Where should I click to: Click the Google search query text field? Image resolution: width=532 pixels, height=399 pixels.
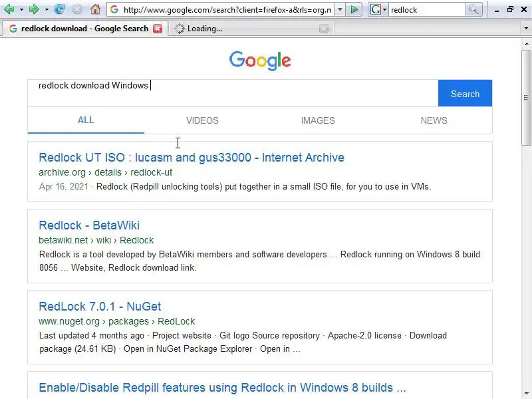[x=233, y=93]
